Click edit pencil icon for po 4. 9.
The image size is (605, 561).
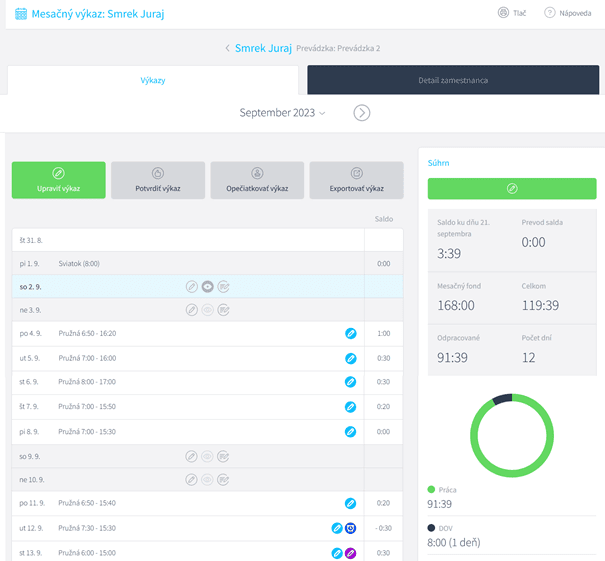(x=351, y=333)
